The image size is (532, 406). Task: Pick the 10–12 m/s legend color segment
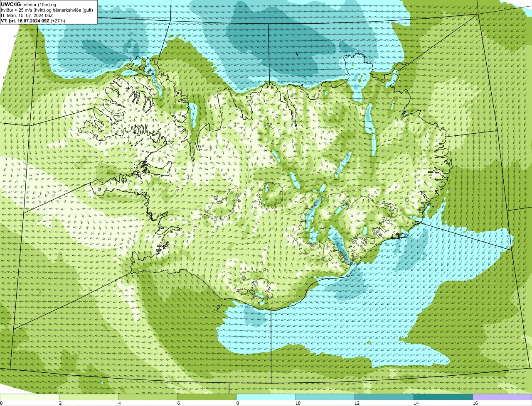(x=325, y=397)
